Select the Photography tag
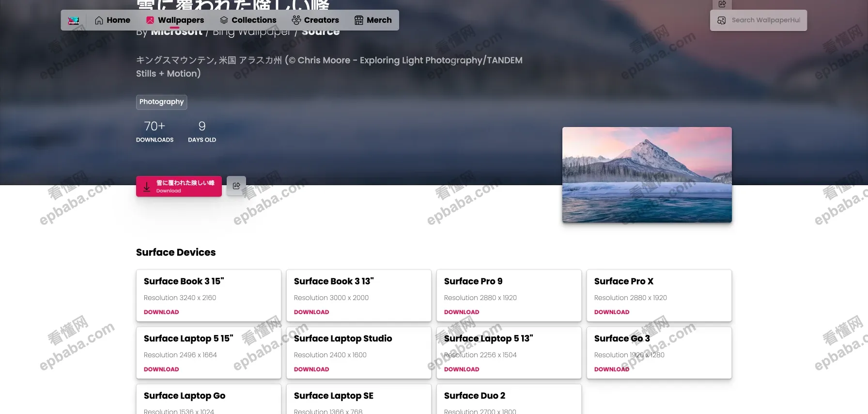 pos(161,102)
